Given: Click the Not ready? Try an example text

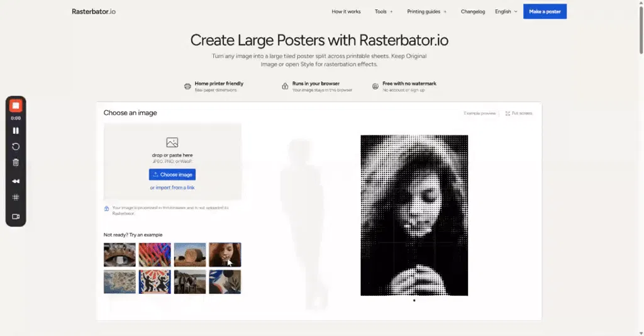Looking at the screenshot, I should [133, 235].
